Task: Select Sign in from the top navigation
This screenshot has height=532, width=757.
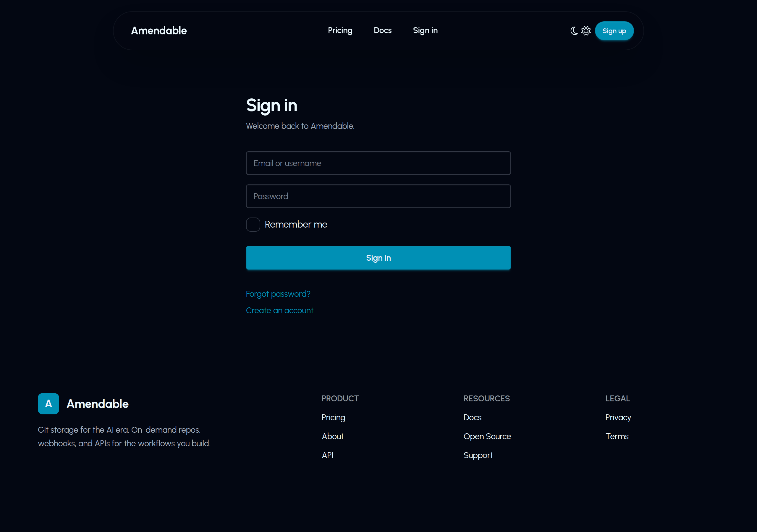Action: point(425,30)
